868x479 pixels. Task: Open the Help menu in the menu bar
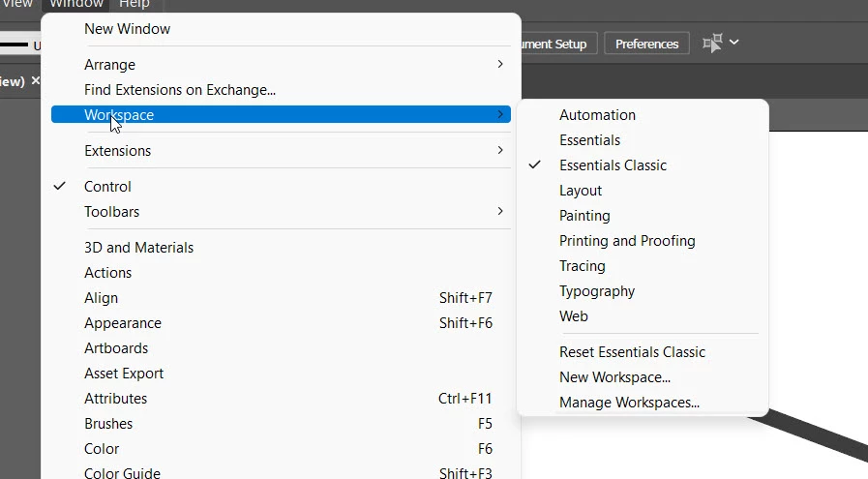tap(135, 5)
